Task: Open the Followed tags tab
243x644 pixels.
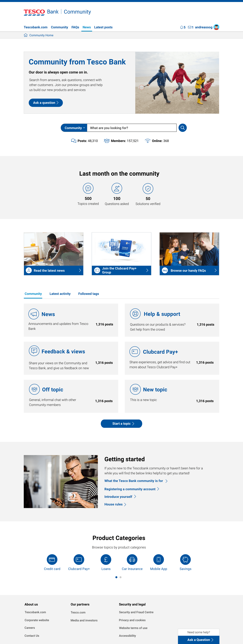Action: coord(89,294)
